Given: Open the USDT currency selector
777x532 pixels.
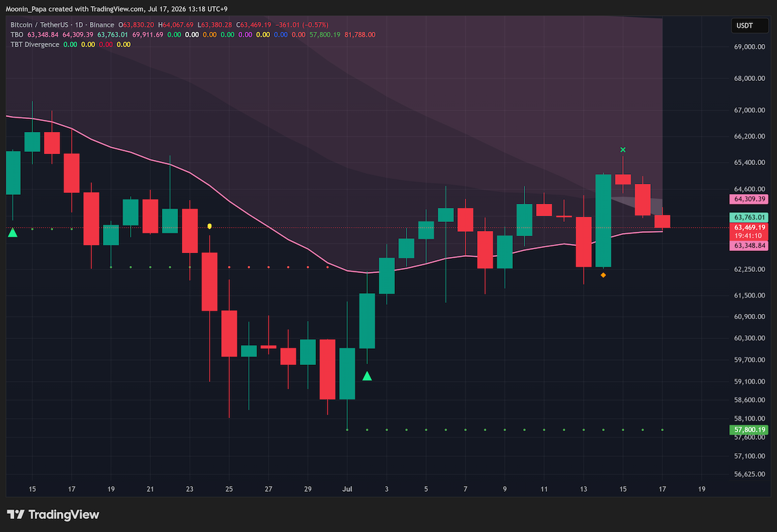Looking at the screenshot, I should tap(743, 26).
